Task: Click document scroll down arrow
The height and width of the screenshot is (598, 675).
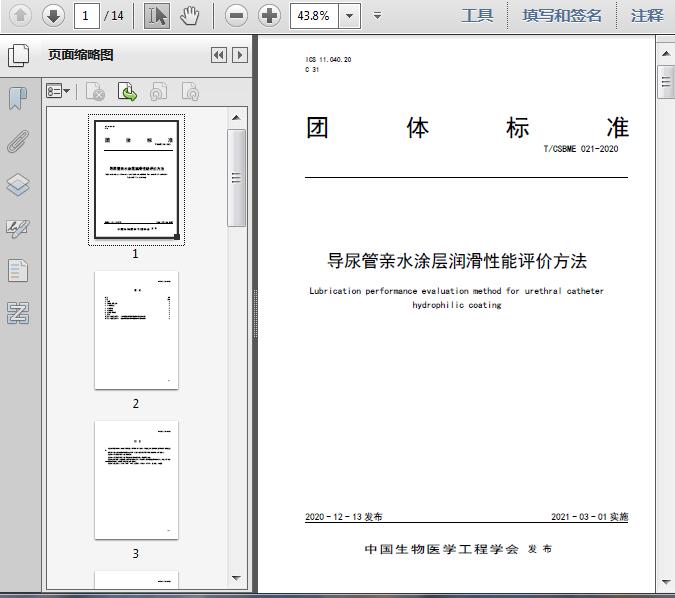Action: coord(666,582)
